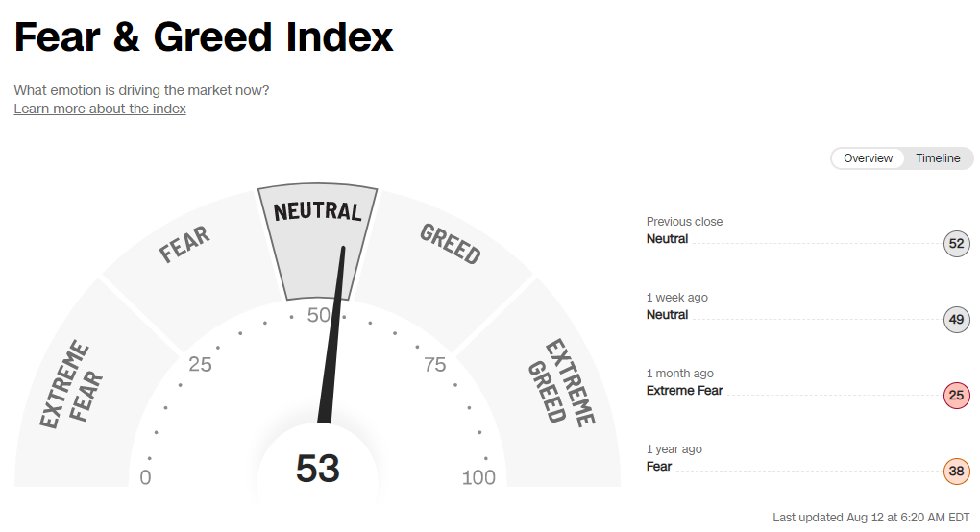Click the orange Fear badge 38
Viewport: 980px width, 532px height.
tap(956, 471)
